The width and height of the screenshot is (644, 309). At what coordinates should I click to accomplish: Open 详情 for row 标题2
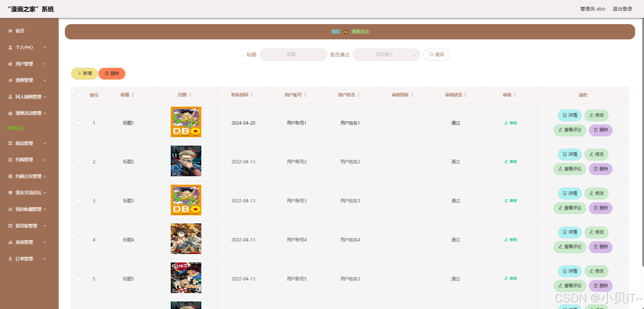click(570, 154)
